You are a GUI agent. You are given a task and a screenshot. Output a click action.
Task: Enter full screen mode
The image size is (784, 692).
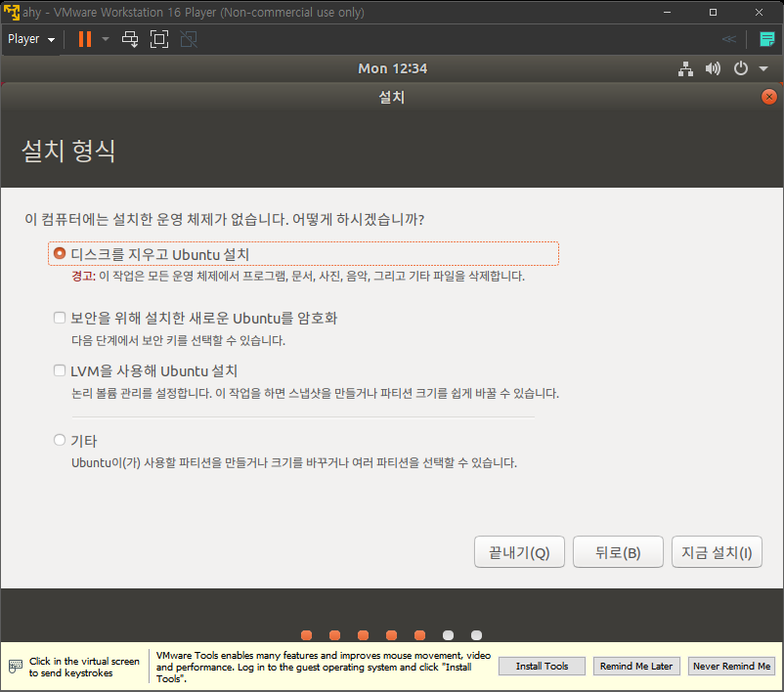tap(159, 39)
